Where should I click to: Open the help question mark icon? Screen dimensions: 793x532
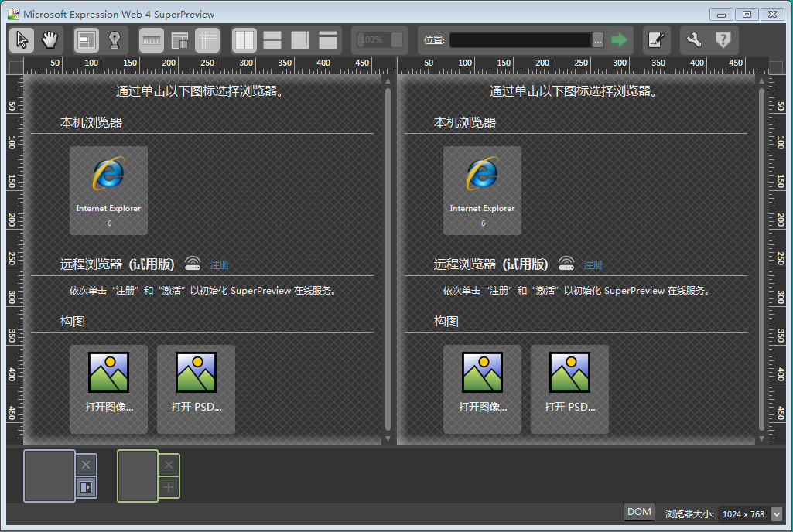tap(723, 39)
